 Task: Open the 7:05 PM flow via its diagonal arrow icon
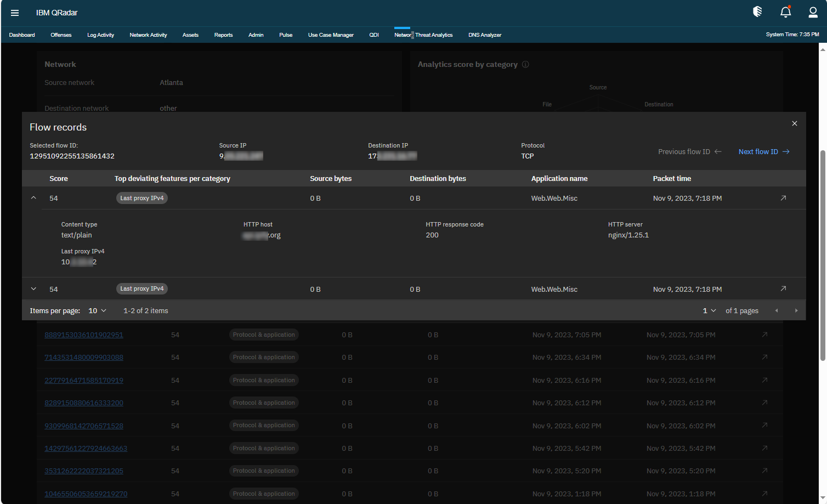(765, 335)
